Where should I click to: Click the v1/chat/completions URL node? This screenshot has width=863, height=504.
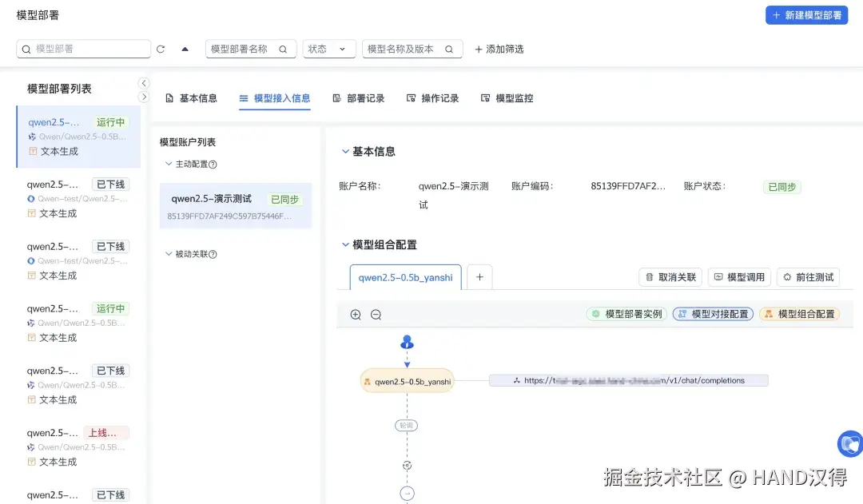tap(629, 380)
